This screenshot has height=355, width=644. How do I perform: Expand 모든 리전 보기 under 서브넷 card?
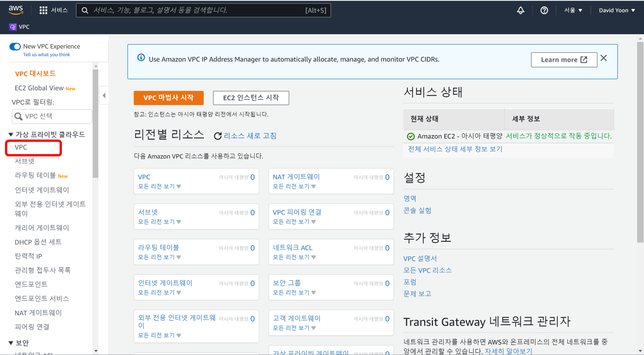coord(159,222)
